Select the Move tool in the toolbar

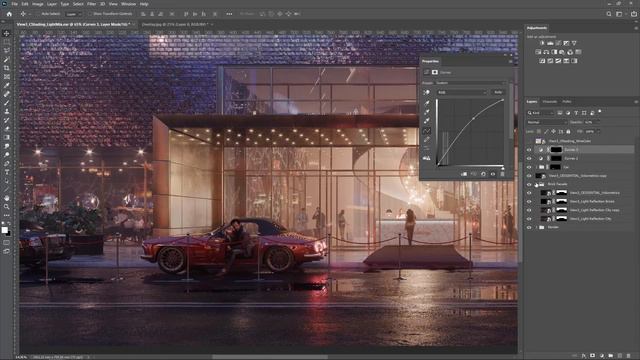[6, 33]
